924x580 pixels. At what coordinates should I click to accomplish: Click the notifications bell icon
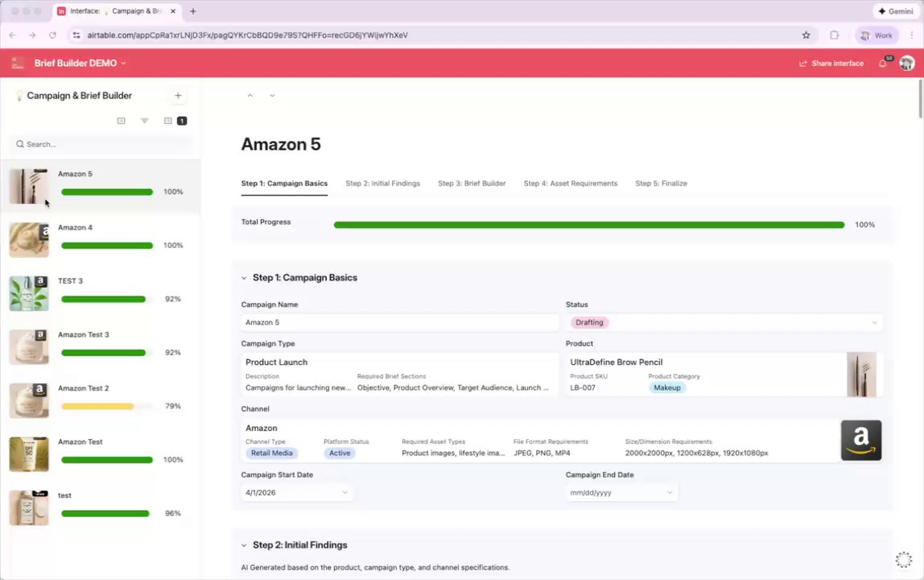tap(882, 63)
